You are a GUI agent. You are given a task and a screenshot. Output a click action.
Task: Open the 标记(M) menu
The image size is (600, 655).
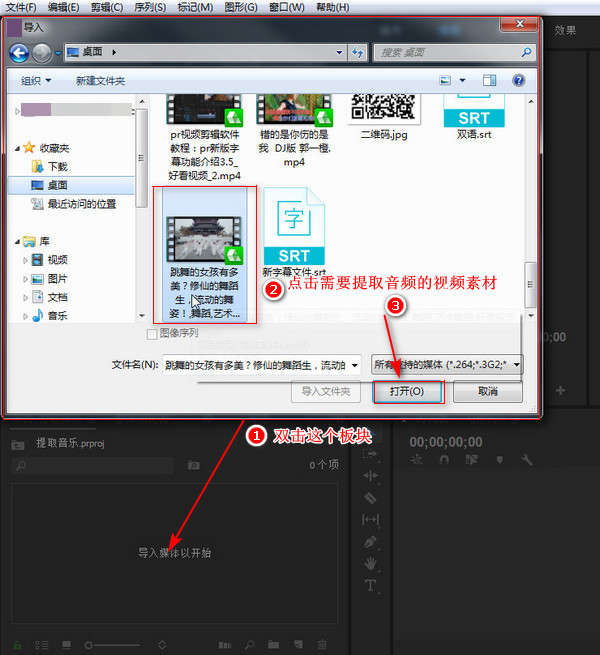pyautogui.click(x=195, y=8)
